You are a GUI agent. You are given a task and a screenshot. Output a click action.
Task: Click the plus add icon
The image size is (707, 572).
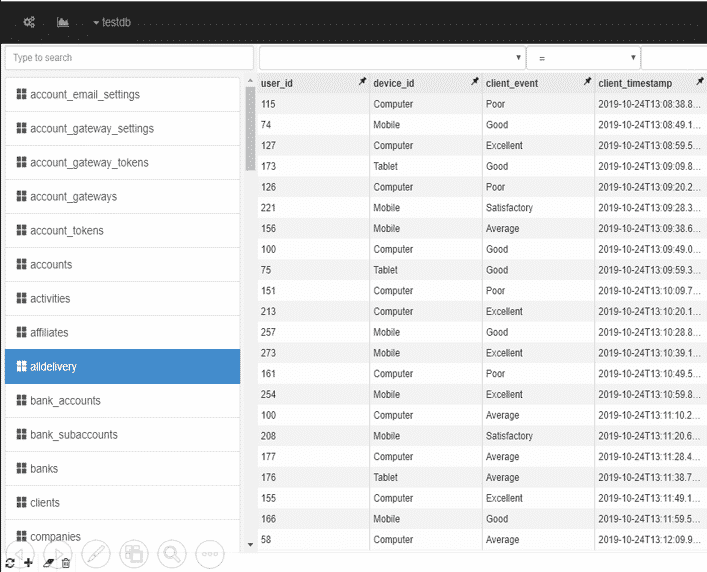[28, 563]
